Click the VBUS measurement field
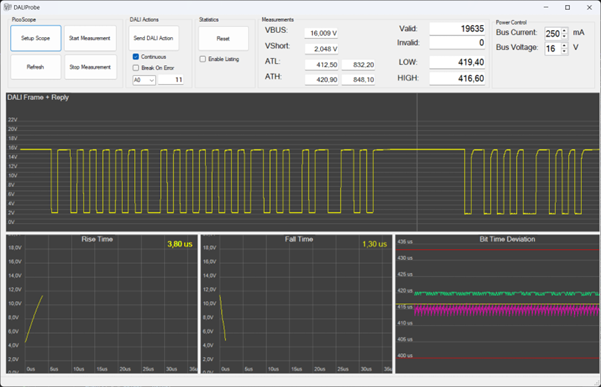This screenshot has width=601, height=387. pos(321,33)
